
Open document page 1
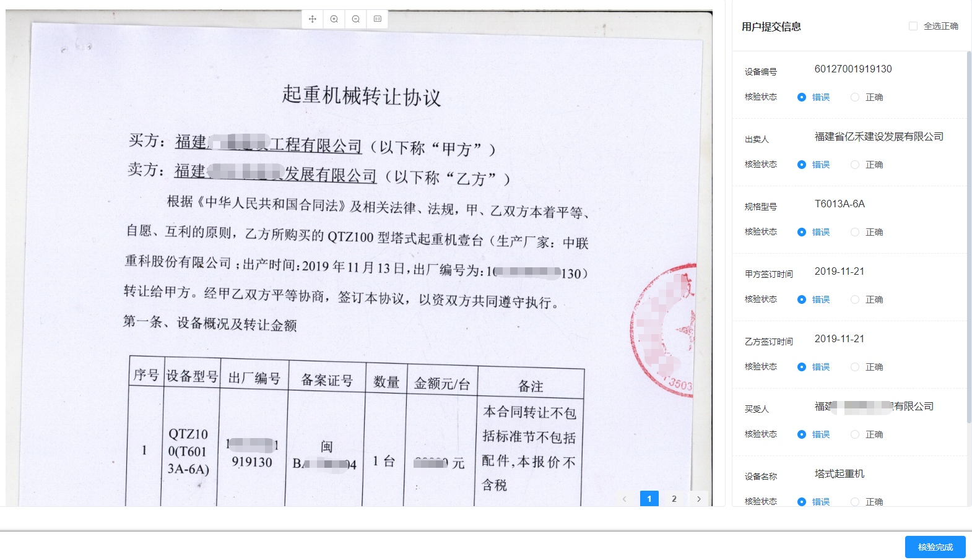click(649, 499)
